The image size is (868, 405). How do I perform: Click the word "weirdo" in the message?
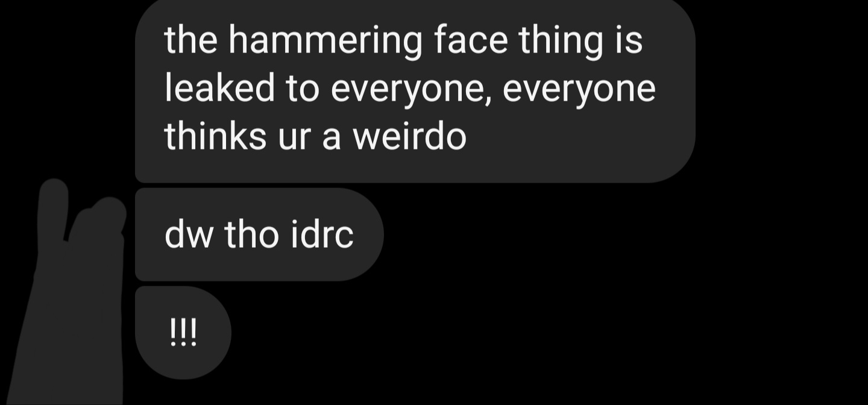(409, 136)
